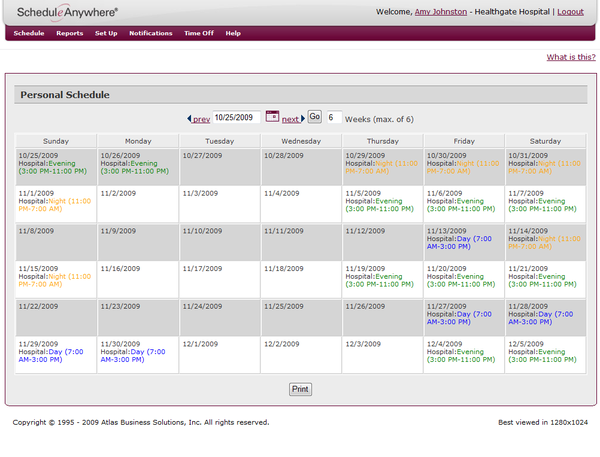Open the Help menu

point(233,33)
